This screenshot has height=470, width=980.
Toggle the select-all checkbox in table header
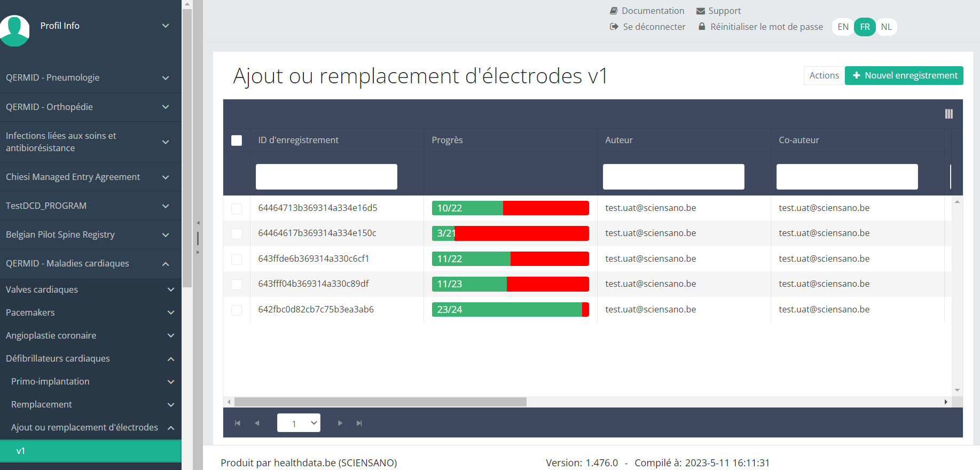point(237,140)
